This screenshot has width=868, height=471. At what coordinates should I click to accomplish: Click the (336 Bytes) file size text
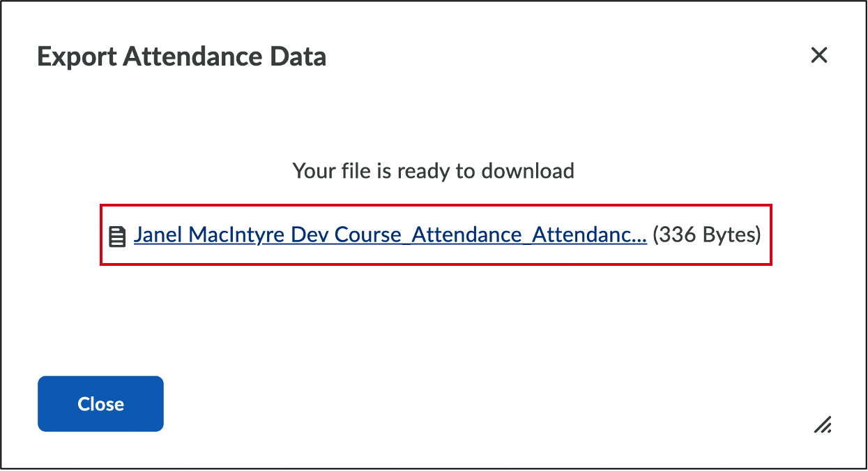click(706, 235)
